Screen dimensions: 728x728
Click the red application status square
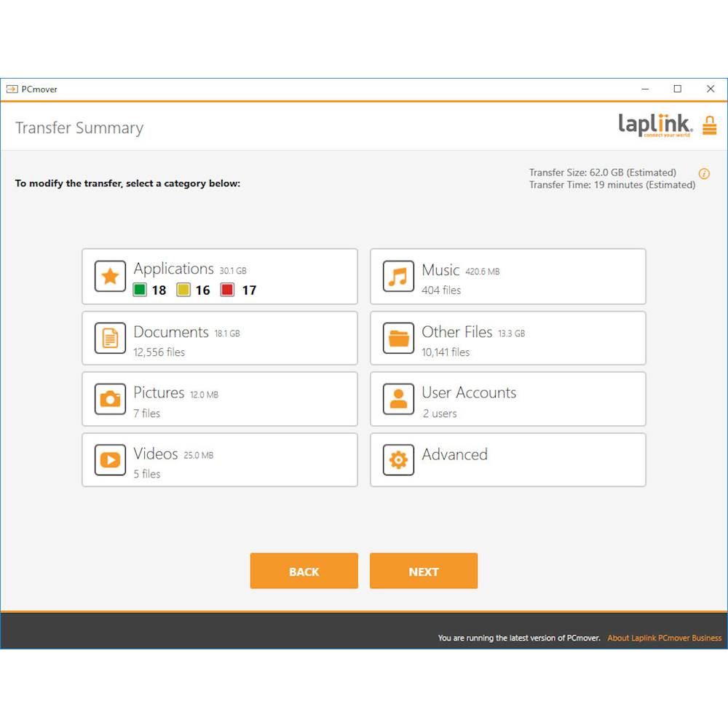point(227,290)
